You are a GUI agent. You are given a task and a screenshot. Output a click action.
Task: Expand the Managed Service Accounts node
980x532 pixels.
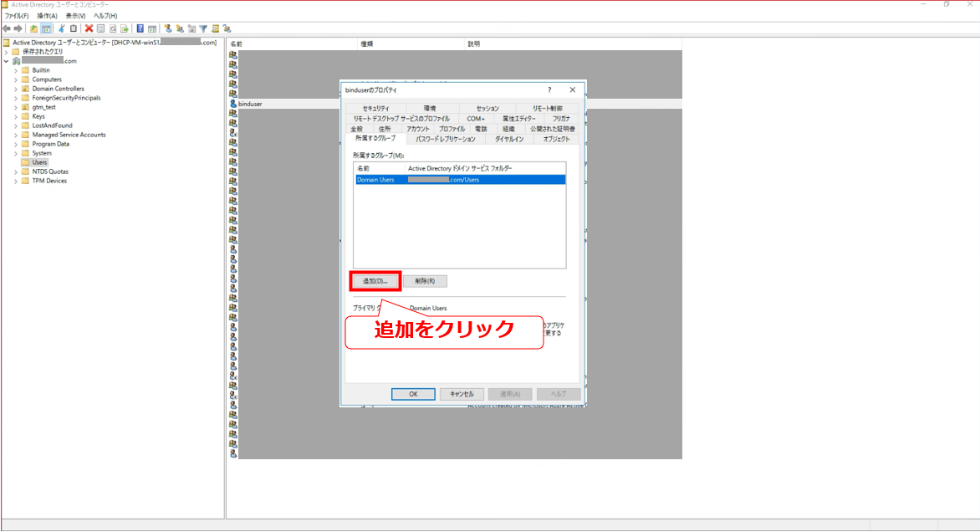click(x=15, y=135)
